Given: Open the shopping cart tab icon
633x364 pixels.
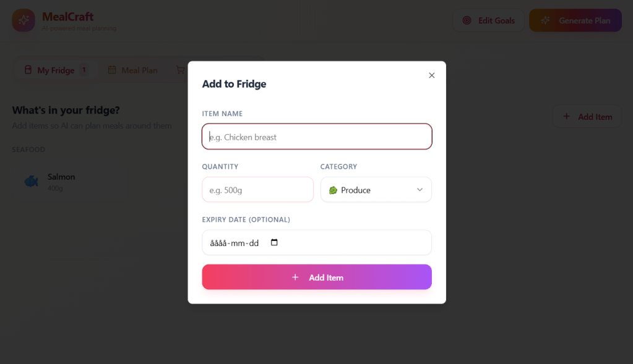Looking at the screenshot, I should click(180, 70).
